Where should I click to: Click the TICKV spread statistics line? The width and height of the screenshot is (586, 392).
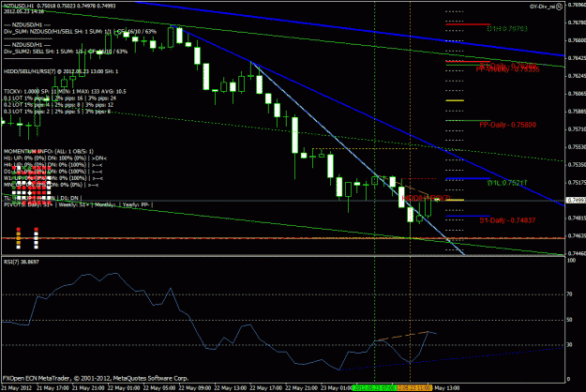pos(65,91)
